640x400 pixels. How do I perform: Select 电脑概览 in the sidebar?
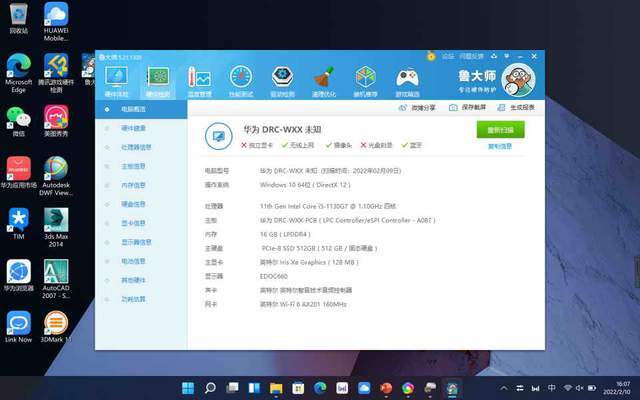[x=141, y=109]
